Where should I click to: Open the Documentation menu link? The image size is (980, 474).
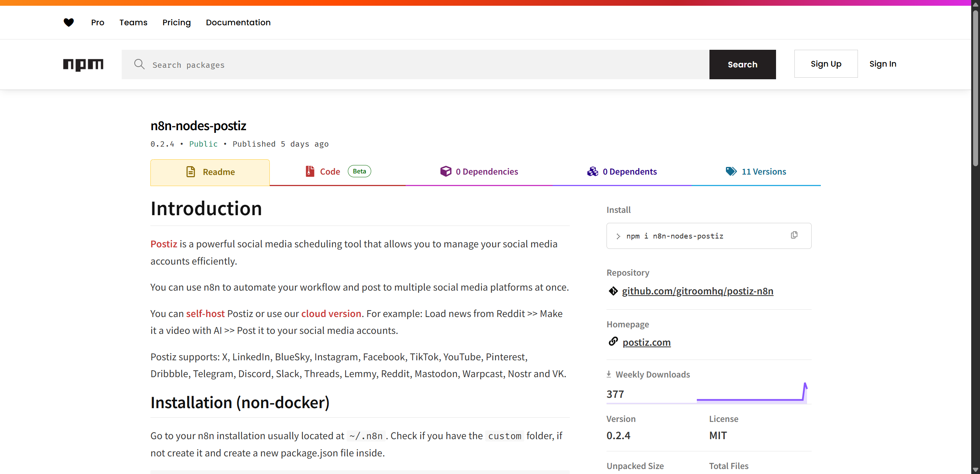coord(238,23)
